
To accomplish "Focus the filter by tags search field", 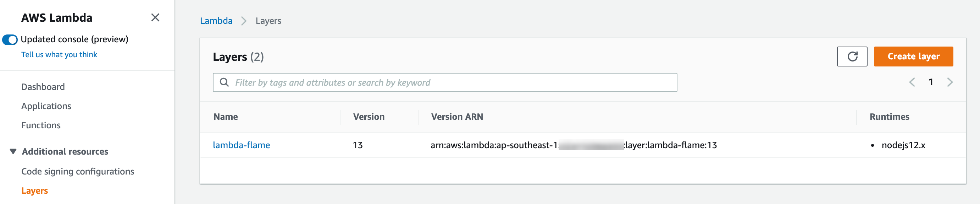I will [445, 82].
